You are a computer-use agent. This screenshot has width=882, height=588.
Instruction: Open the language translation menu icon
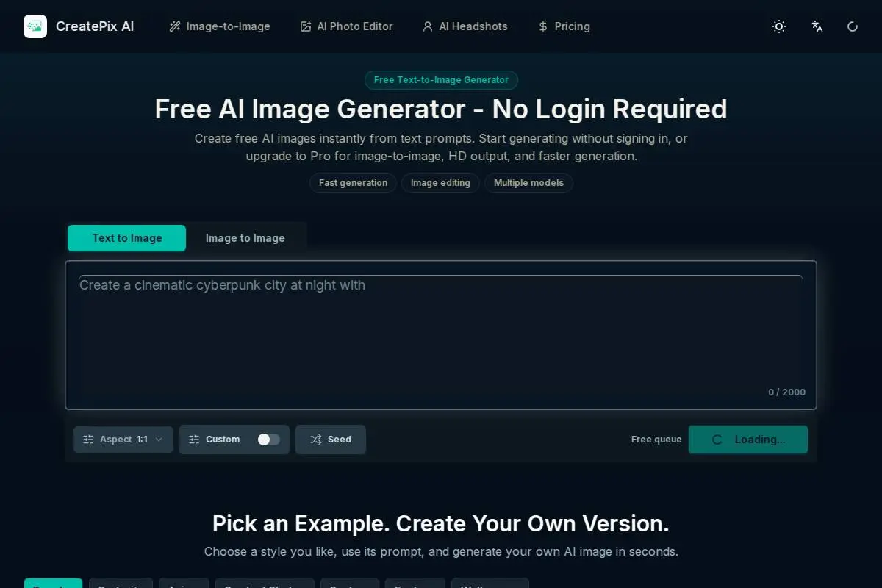coord(817,26)
